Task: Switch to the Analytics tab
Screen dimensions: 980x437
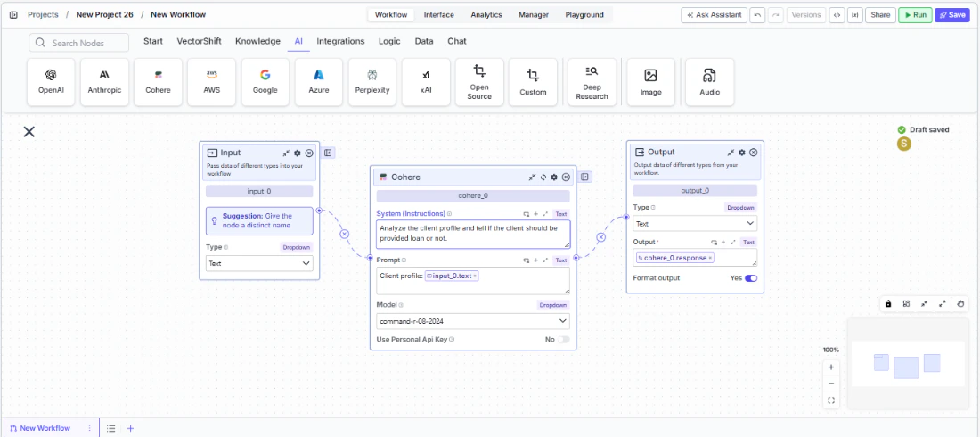Action: click(486, 15)
